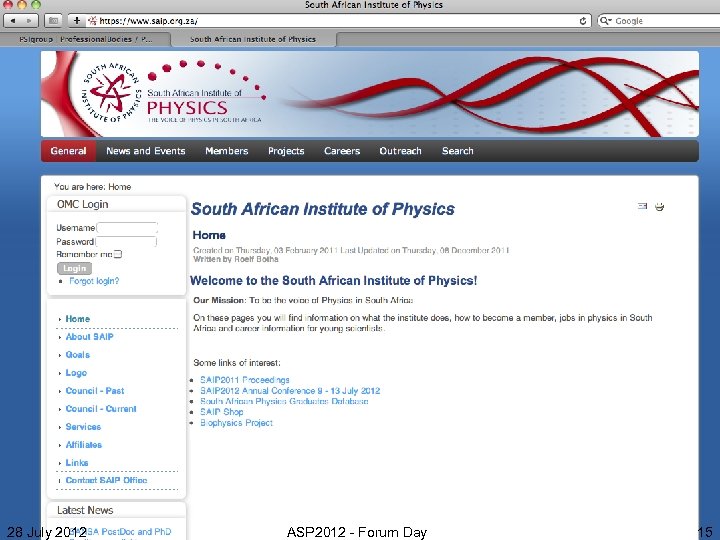The height and width of the screenshot is (540, 720).
Task: Open the Outreach menu
Action: click(400, 151)
